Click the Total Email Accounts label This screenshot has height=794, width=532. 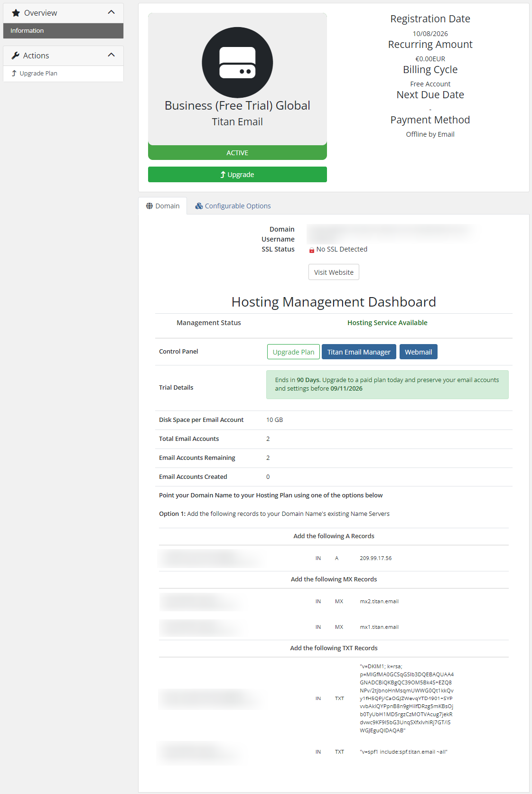(x=189, y=439)
